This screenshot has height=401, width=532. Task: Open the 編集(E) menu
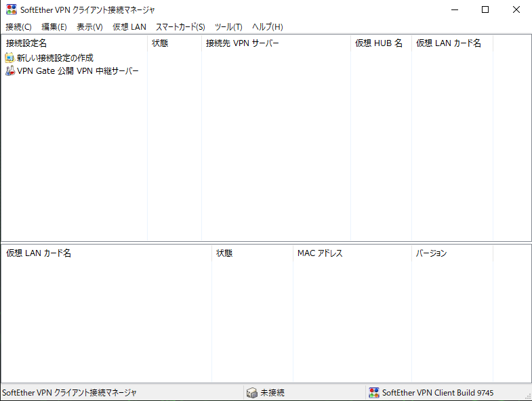54,27
